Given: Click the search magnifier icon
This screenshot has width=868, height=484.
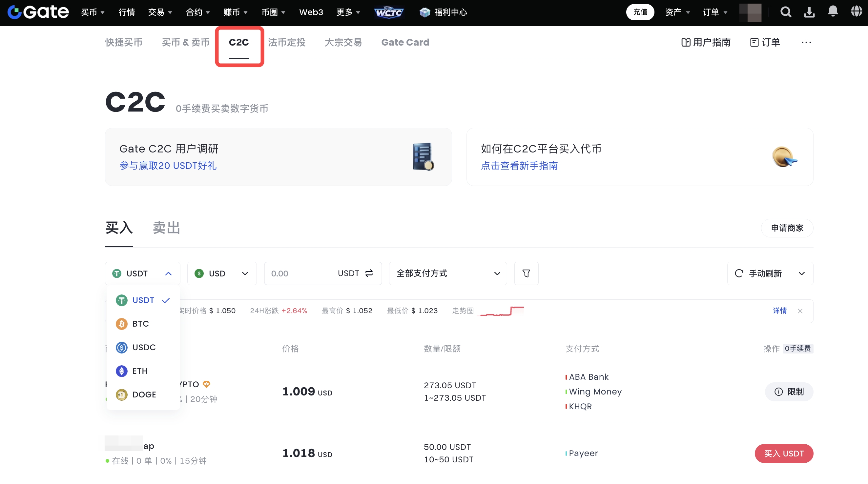Looking at the screenshot, I should (x=785, y=12).
